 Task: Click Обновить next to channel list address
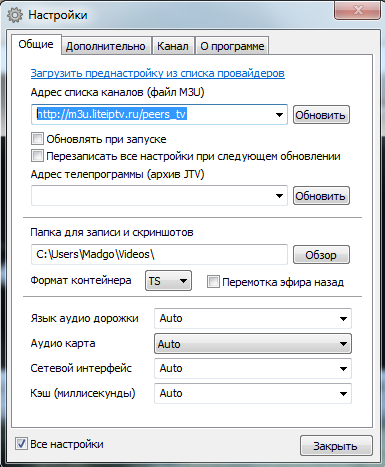321,115
